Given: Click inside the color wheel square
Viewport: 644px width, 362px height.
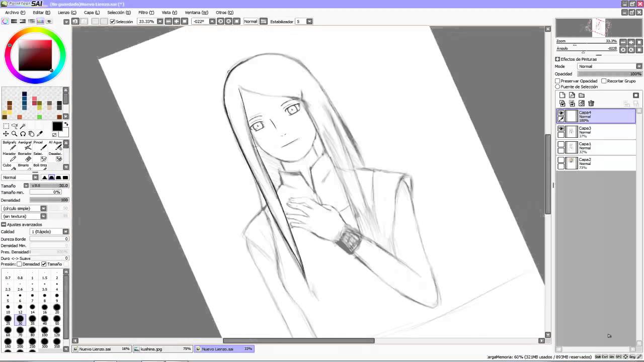Looking at the screenshot, I should point(35,55).
